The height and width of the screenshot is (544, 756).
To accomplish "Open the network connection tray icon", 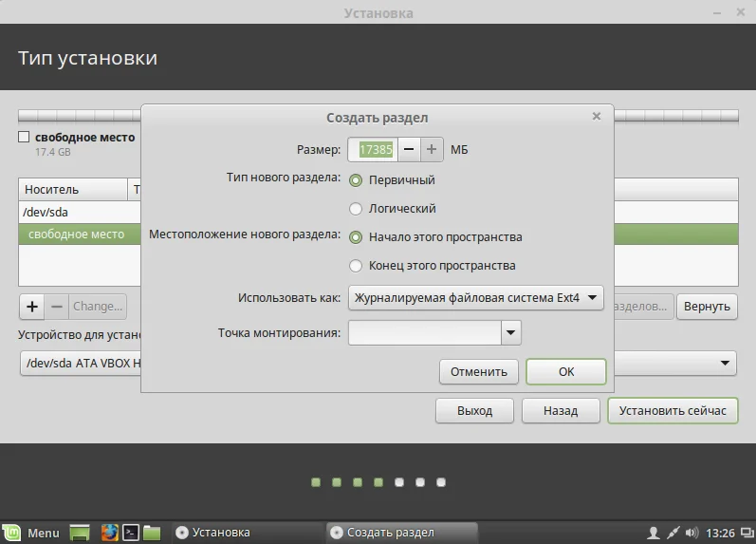I will click(x=673, y=533).
